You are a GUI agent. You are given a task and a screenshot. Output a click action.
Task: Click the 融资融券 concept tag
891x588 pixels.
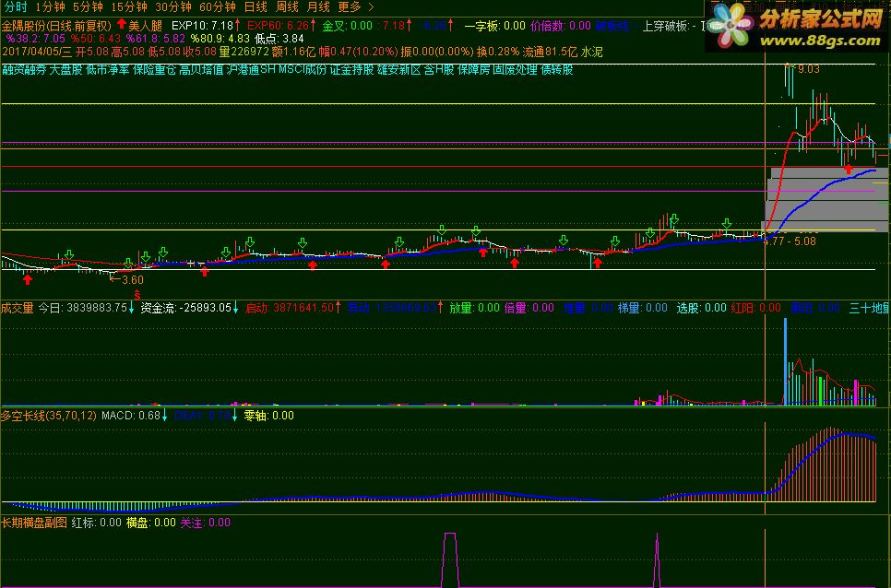(24, 70)
